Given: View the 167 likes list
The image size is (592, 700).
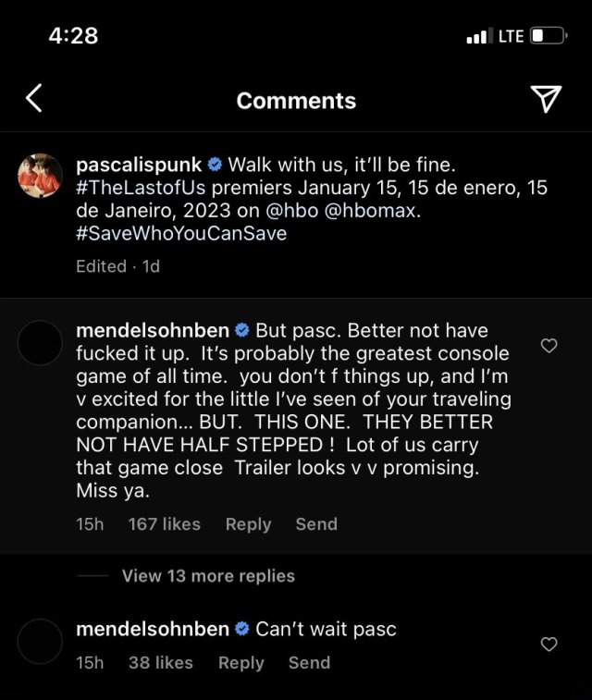Looking at the screenshot, I should (x=165, y=524).
